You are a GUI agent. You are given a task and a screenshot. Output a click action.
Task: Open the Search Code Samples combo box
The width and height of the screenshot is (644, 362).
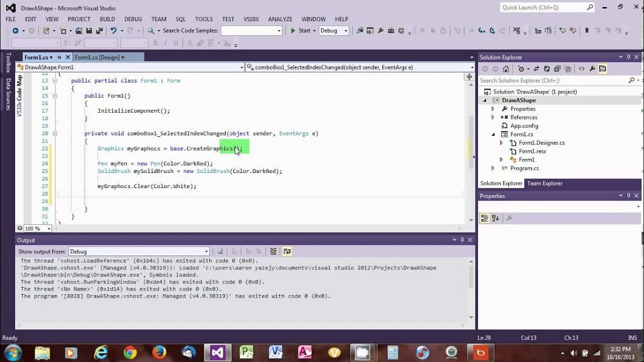(252, 31)
